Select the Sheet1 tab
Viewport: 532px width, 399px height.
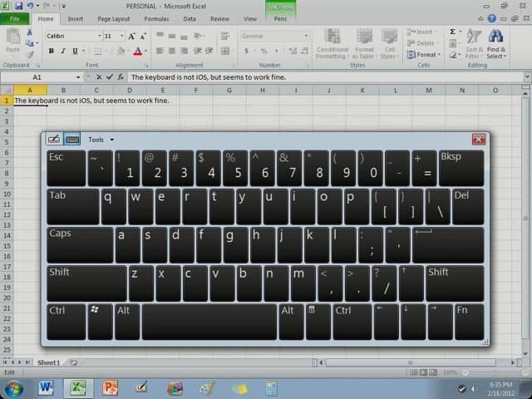[x=48, y=362]
